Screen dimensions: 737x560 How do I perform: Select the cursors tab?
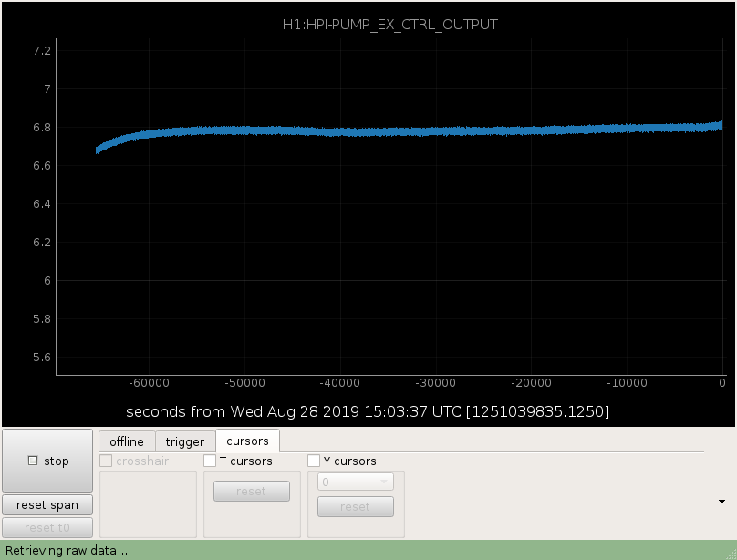tap(248, 441)
